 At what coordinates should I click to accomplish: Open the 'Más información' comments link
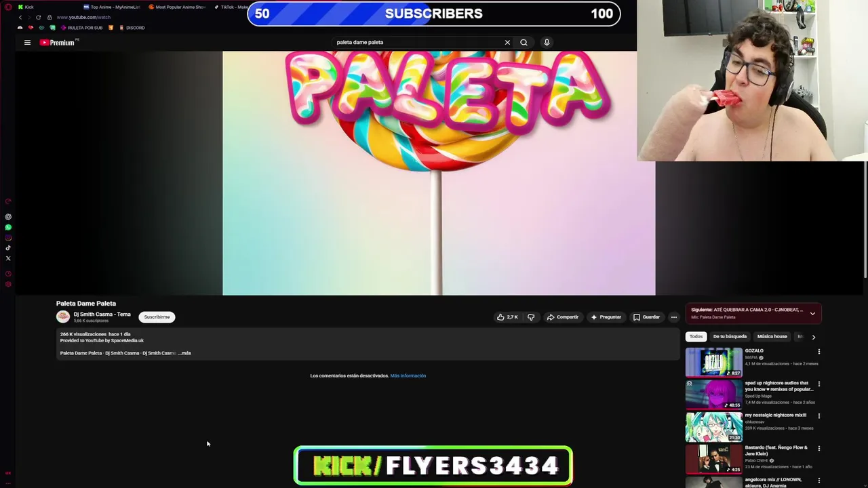pos(408,375)
